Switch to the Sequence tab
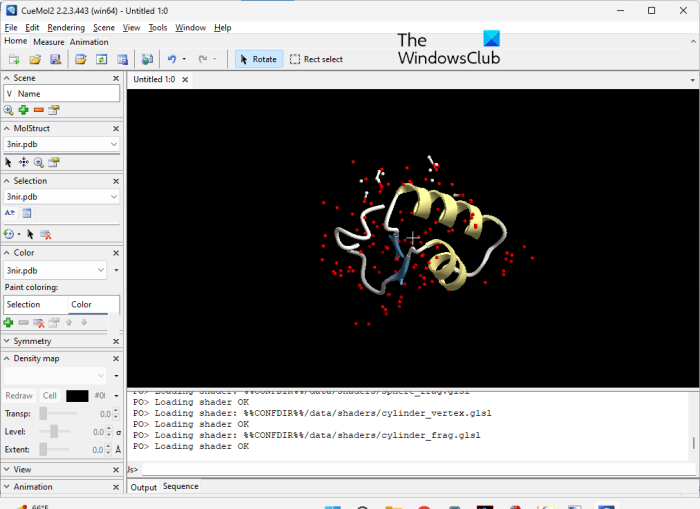This screenshot has height=509, width=700. (181, 487)
